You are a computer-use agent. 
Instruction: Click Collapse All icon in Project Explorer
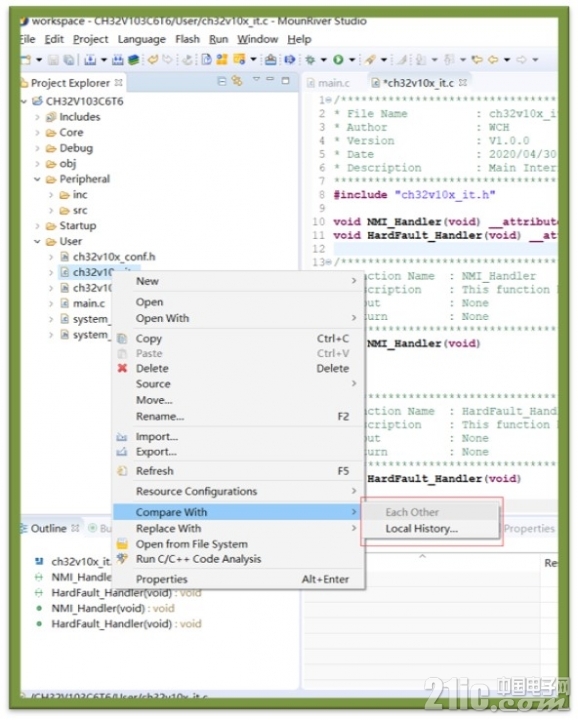coord(222,81)
